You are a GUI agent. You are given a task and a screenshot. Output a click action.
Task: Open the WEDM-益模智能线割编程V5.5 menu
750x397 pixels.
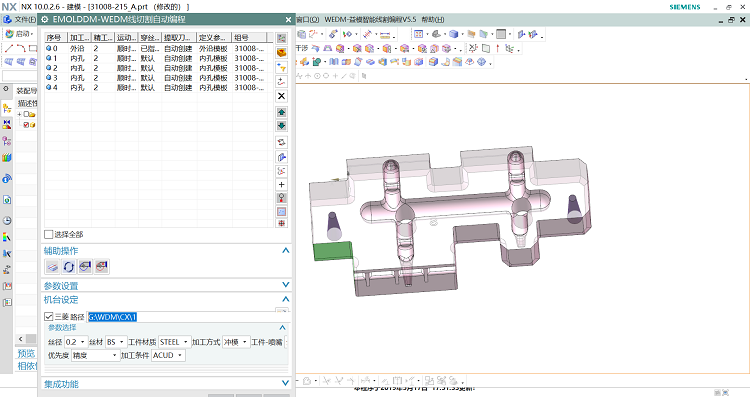click(370, 20)
